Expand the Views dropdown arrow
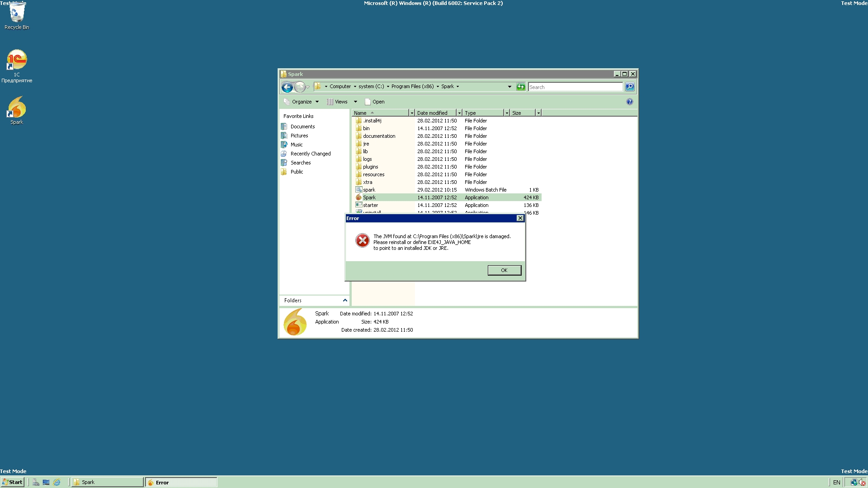This screenshot has width=868, height=488. point(355,102)
